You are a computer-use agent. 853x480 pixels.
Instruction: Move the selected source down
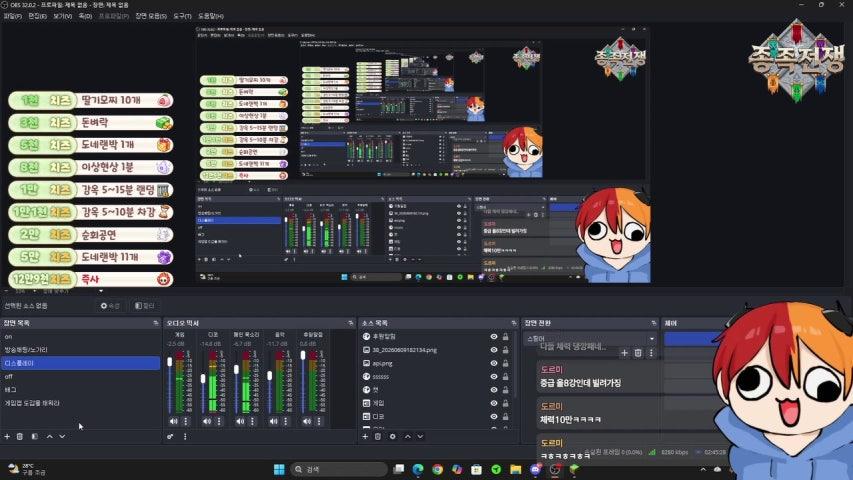[x=420, y=436]
